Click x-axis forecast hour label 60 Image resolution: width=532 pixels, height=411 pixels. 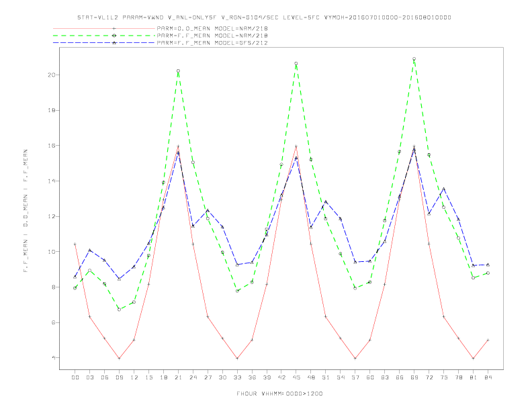[370, 377]
